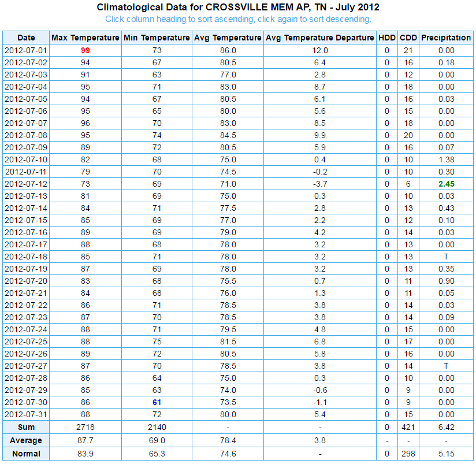The image size is (476, 464).
Task: Click the -1.1 departure on 2012-07-30
Action: pos(320,402)
